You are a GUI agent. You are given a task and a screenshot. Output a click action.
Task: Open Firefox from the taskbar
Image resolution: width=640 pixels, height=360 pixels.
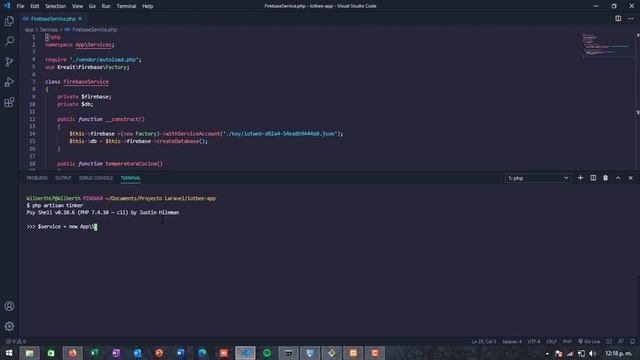[x=73, y=353]
